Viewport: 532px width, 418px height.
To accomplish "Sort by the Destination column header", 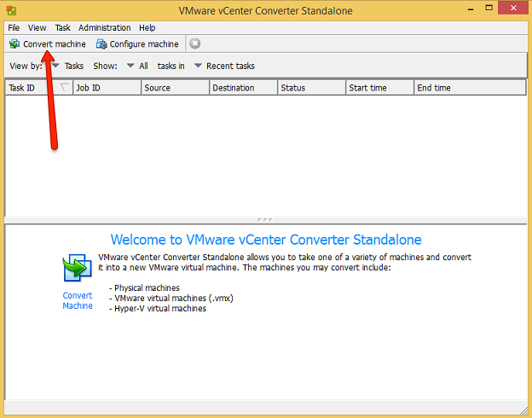I will click(x=244, y=88).
